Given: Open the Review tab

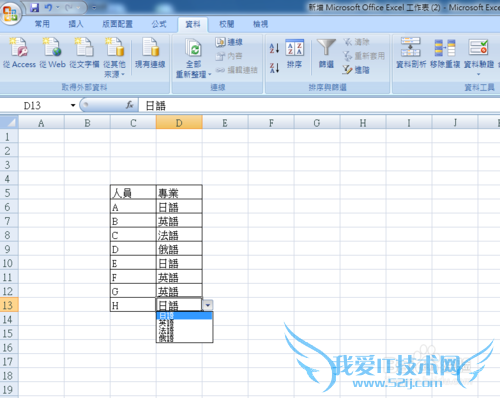Looking at the screenshot, I should 227,24.
